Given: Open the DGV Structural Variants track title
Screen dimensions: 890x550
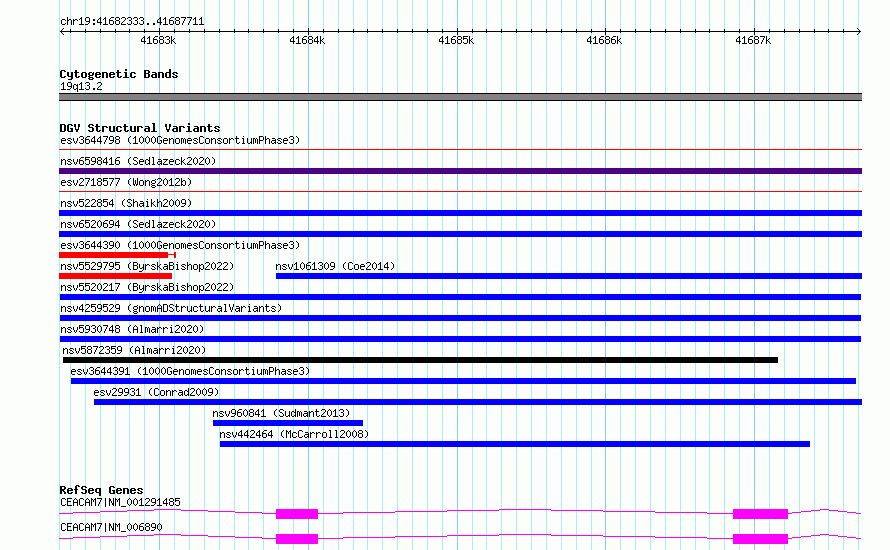Looking at the screenshot, I should pyautogui.click(x=140, y=128).
